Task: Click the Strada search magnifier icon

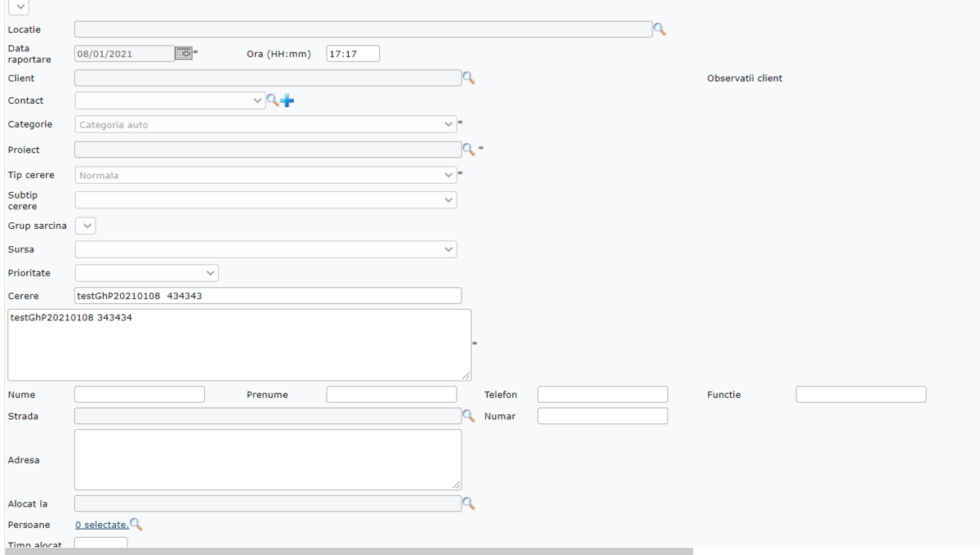Action: click(469, 415)
